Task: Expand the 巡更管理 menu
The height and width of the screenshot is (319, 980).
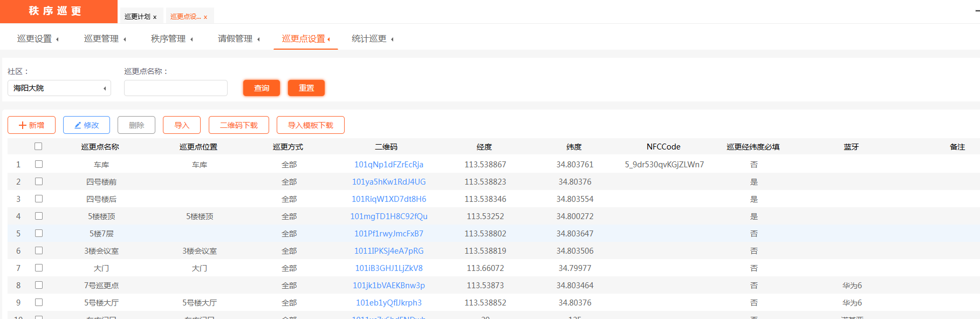Action: tap(105, 39)
